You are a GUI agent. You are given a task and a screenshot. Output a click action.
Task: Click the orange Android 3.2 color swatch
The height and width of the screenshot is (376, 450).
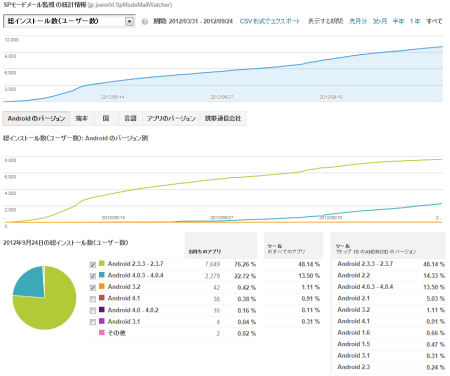click(x=102, y=286)
